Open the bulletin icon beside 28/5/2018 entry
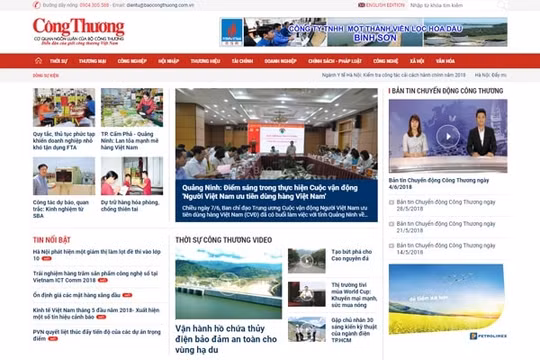This screenshot has height=360, width=540. coord(391,202)
